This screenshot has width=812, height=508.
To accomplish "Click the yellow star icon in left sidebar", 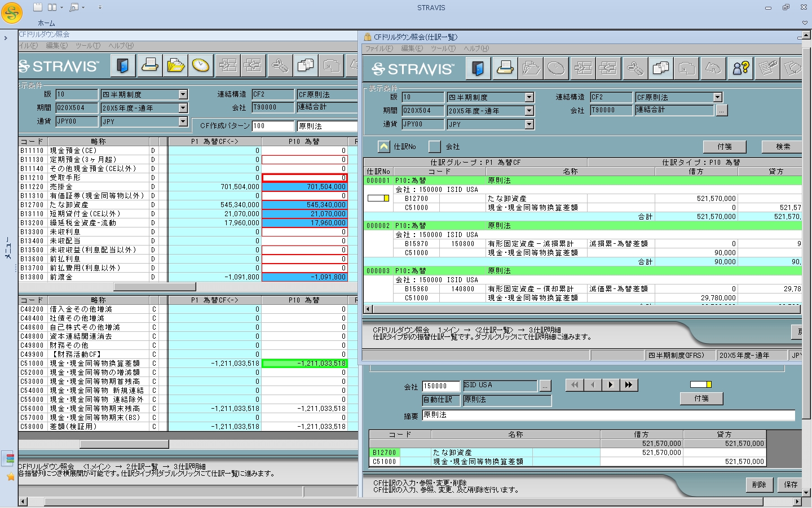I will pos(10,477).
